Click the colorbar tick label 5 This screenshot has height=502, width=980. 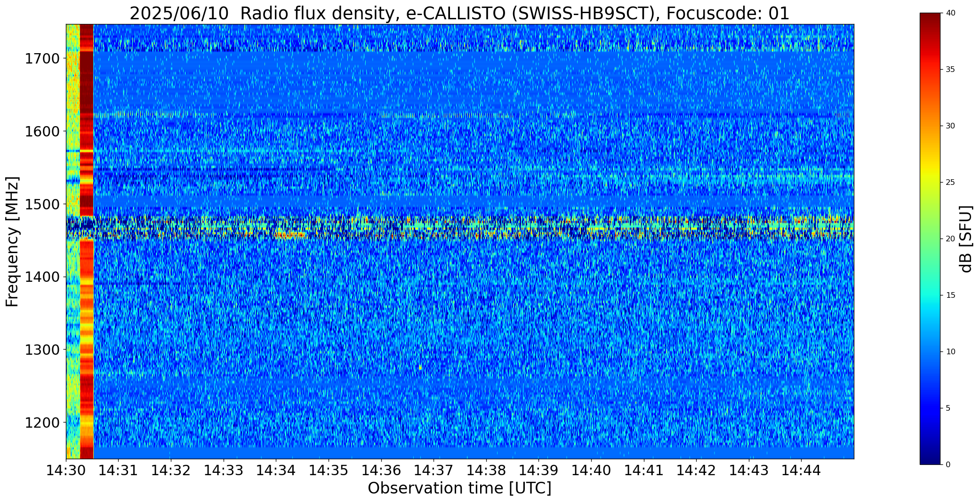948,408
